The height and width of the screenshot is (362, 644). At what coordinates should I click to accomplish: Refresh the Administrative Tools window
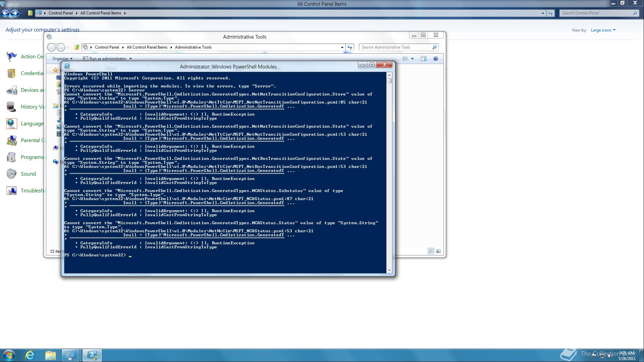tap(350, 47)
